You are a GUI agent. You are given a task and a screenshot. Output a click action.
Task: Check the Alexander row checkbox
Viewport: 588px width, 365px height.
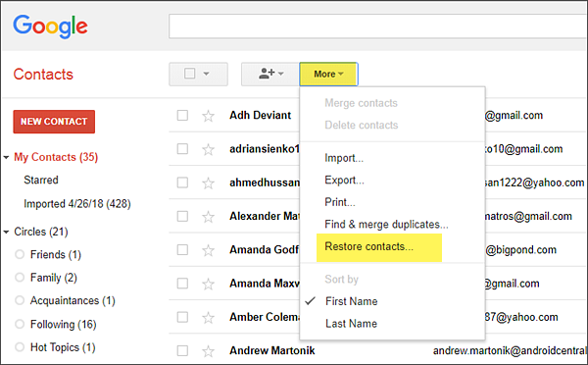pyautogui.click(x=182, y=216)
